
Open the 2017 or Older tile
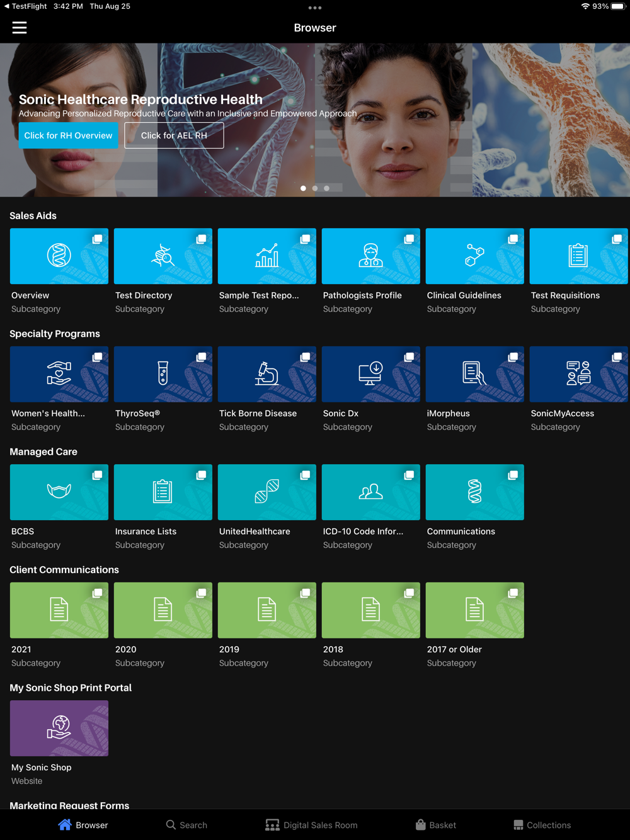point(475,610)
